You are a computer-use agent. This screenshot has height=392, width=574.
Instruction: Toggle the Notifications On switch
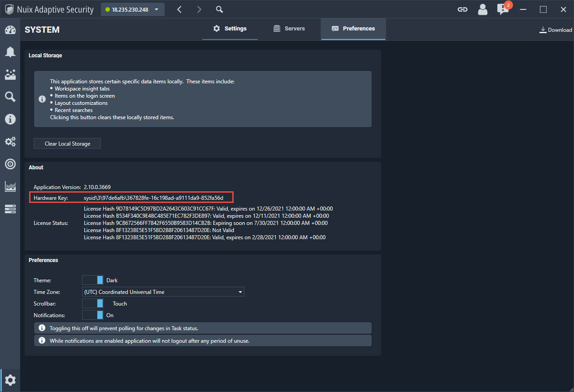[x=93, y=315]
